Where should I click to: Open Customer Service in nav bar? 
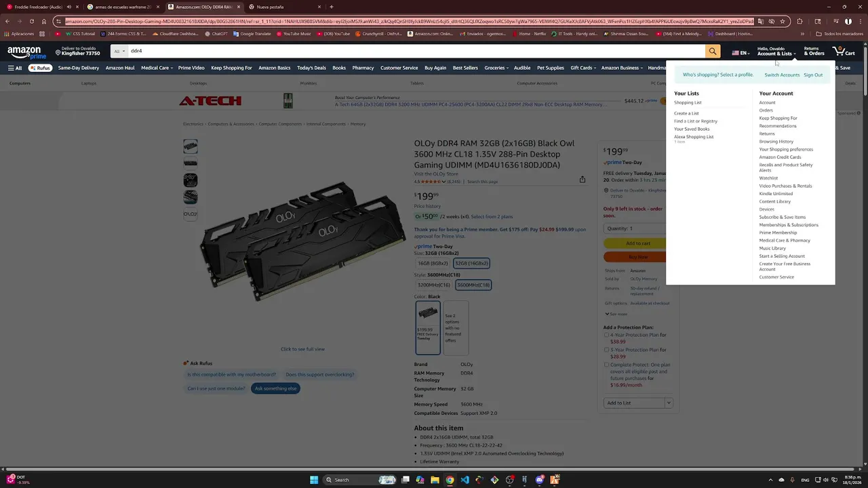[399, 68]
